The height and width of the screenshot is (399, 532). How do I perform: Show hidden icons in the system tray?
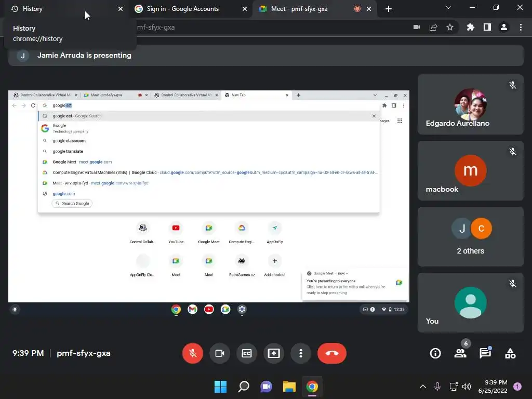[423, 387]
